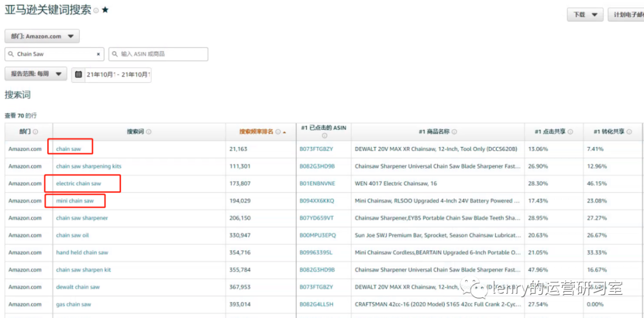Select the rank value 173,807
This screenshot has height=318, width=644.
240,183
